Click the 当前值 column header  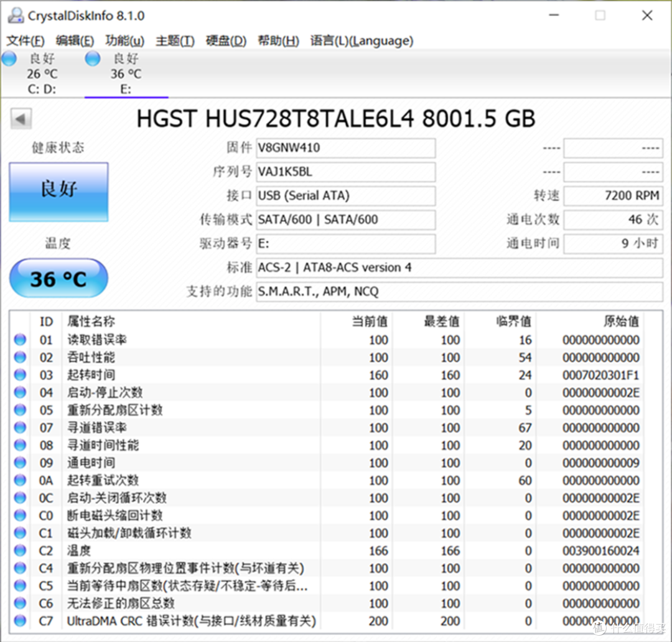pyautogui.click(x=370, y=322)
